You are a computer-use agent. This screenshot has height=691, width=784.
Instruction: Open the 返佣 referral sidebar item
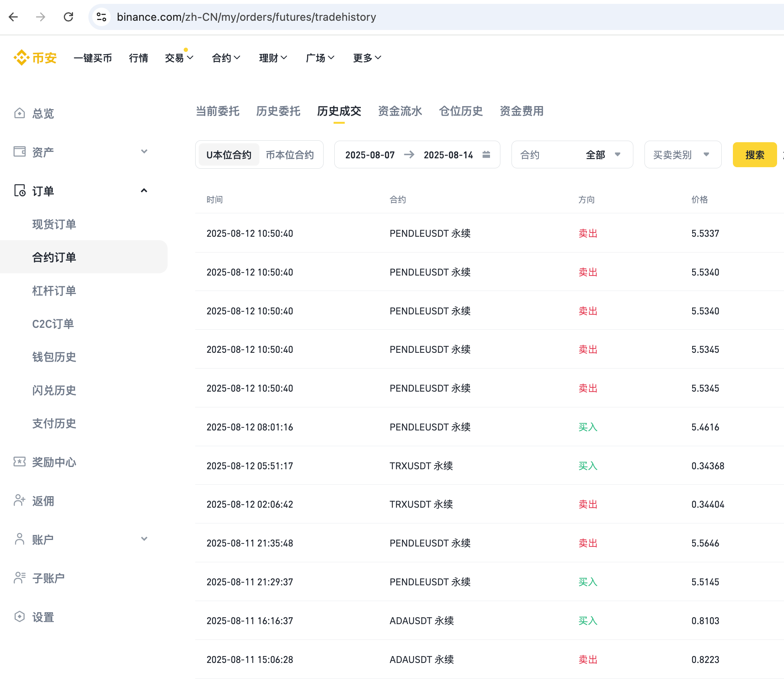click(x=43, y=501)
